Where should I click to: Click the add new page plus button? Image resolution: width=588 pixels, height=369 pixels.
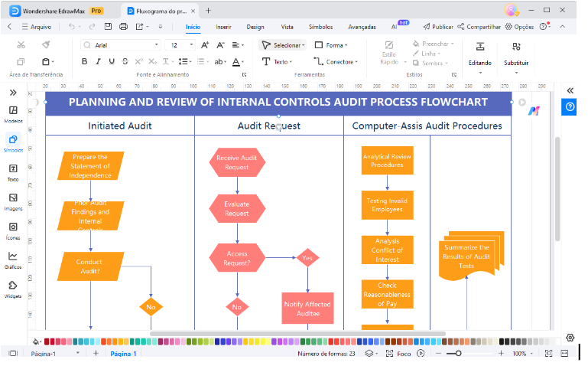pos(96,353)
